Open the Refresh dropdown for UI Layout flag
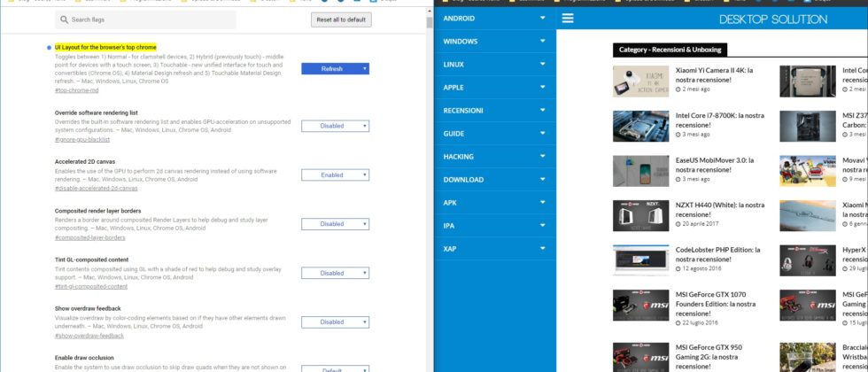Image resolution: width=868 pixels, height=372 pixels. point(335,69)
